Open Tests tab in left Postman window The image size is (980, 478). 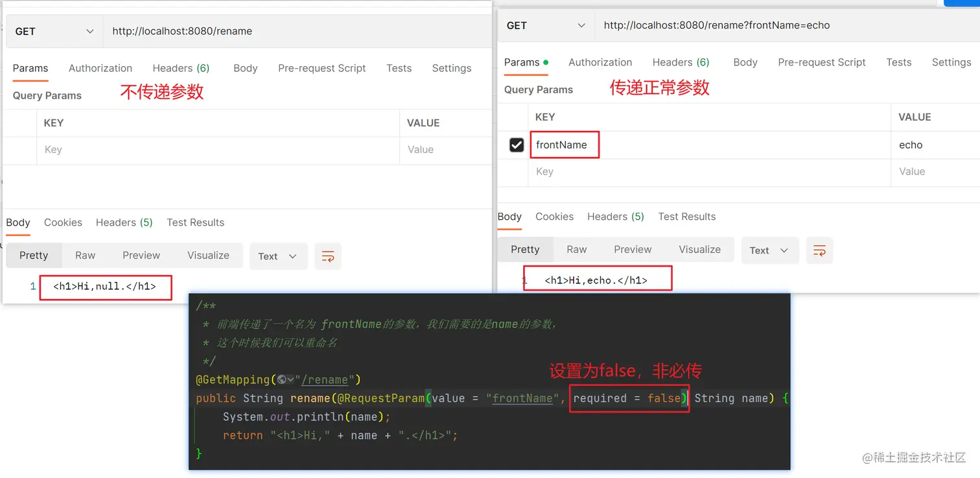399,68
